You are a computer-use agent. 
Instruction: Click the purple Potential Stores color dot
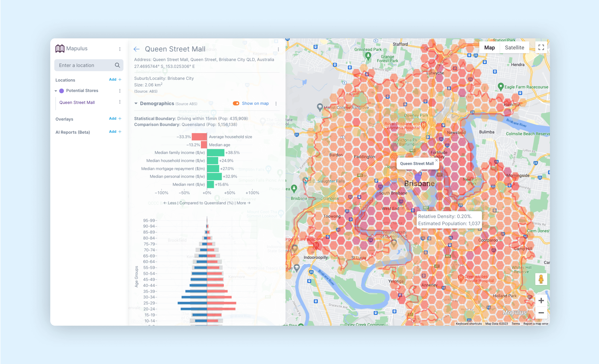click(x=62, y=91)
